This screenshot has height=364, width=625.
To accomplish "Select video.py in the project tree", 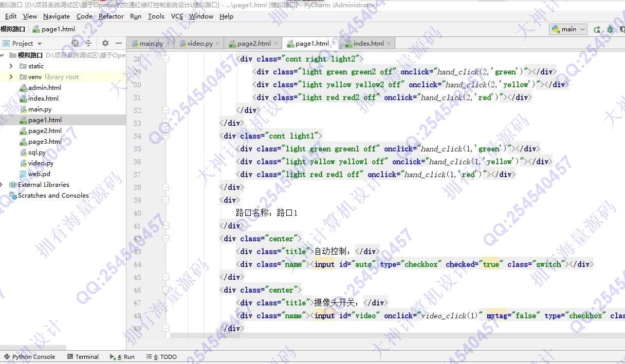I will pyautogui.click(x=41, y=163).
